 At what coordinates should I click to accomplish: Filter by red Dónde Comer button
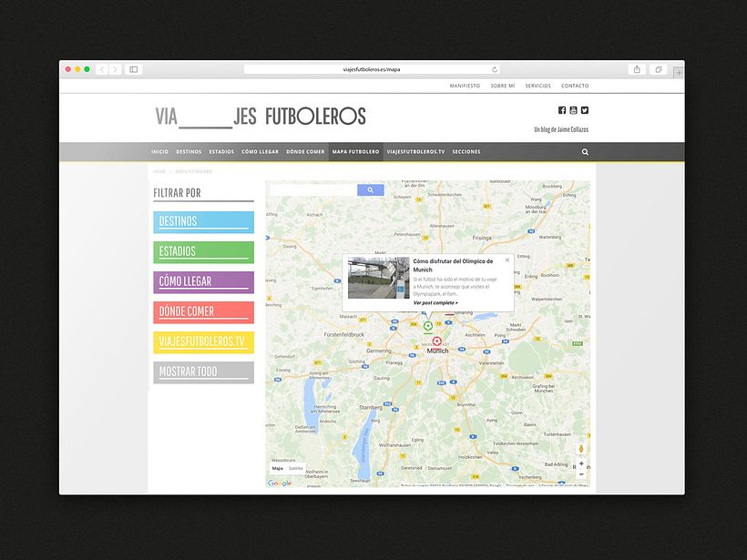coord(203,312)
